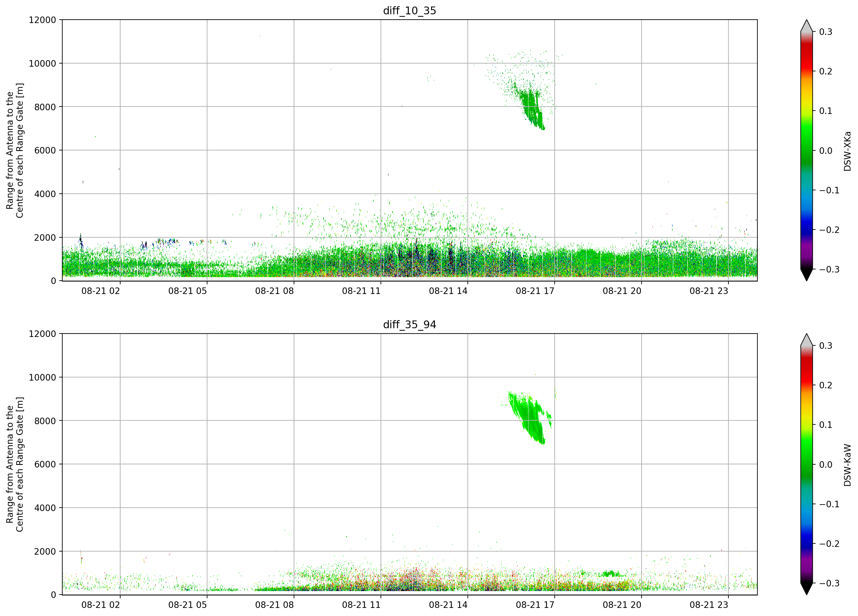
Task: Click the 08-21 20 x-axis label under diff_35_94
Action: 622,605
